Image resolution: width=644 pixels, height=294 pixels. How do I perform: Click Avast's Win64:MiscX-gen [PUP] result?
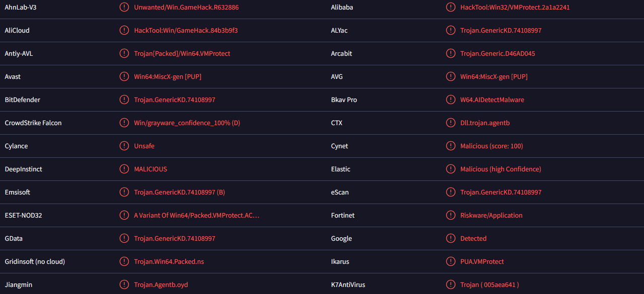(168, 76)
